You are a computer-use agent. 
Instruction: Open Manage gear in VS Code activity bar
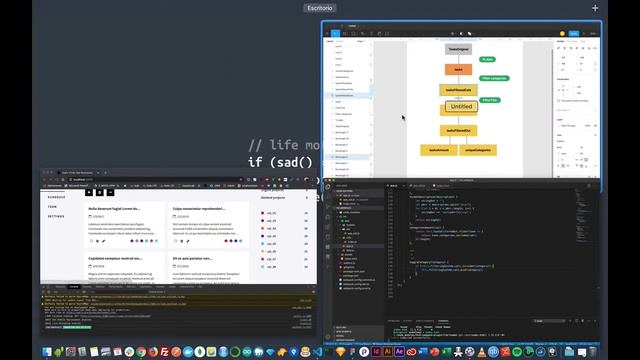329,337
